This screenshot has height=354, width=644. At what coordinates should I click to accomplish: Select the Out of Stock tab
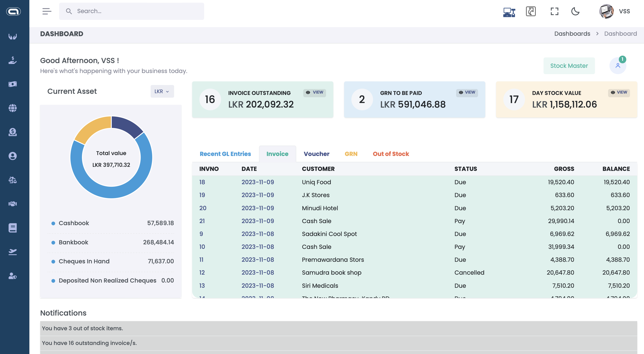391,154
